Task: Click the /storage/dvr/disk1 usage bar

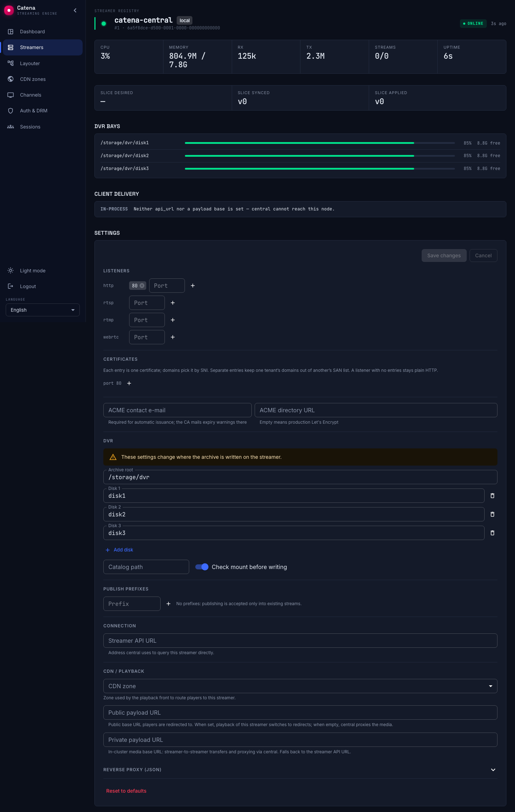Action: tap(320, 143)
